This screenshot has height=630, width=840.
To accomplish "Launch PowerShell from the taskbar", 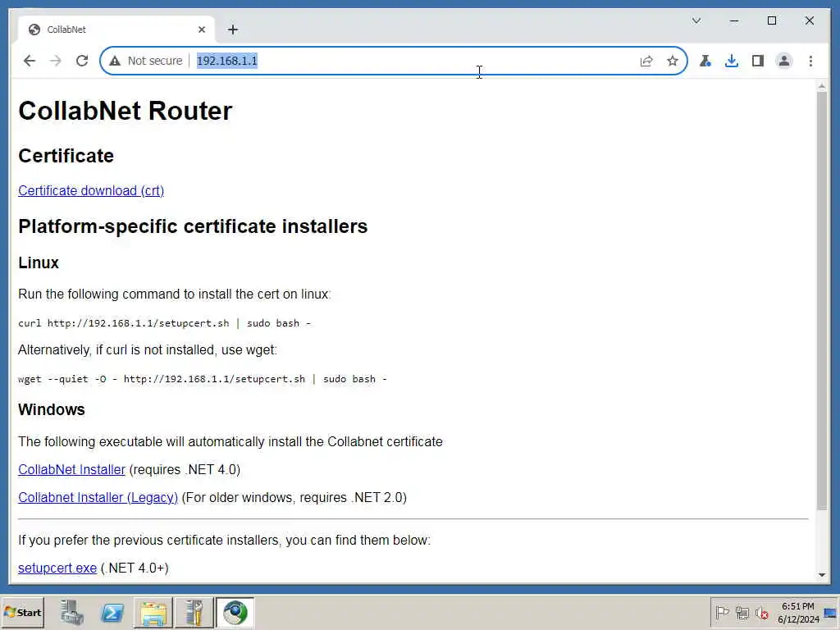I will [112, 612].
